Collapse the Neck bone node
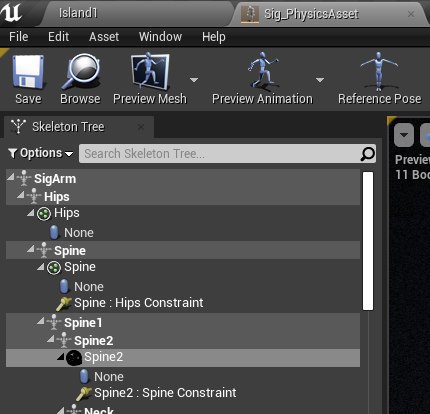 (61, 410)
